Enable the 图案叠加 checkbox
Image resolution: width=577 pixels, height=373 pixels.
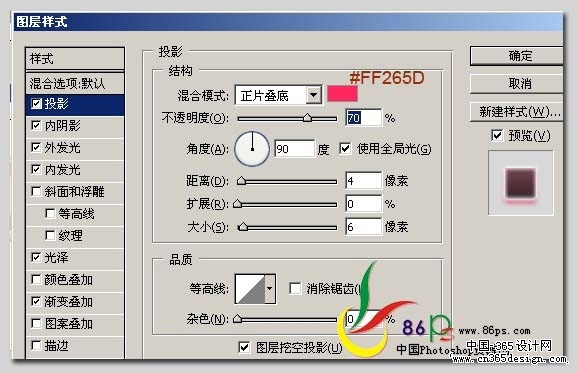click(36, 324)
